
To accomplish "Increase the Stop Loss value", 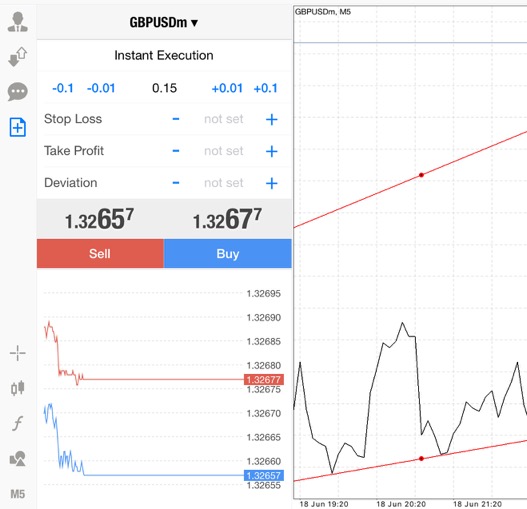I will [272, 119].
